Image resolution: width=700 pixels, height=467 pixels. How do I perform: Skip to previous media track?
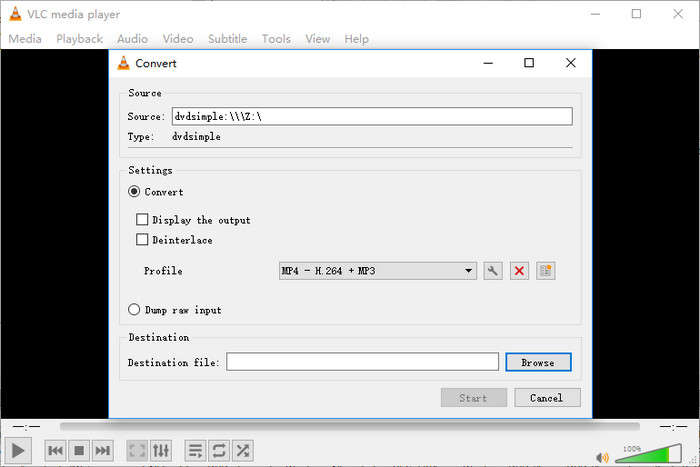[56, 450]
